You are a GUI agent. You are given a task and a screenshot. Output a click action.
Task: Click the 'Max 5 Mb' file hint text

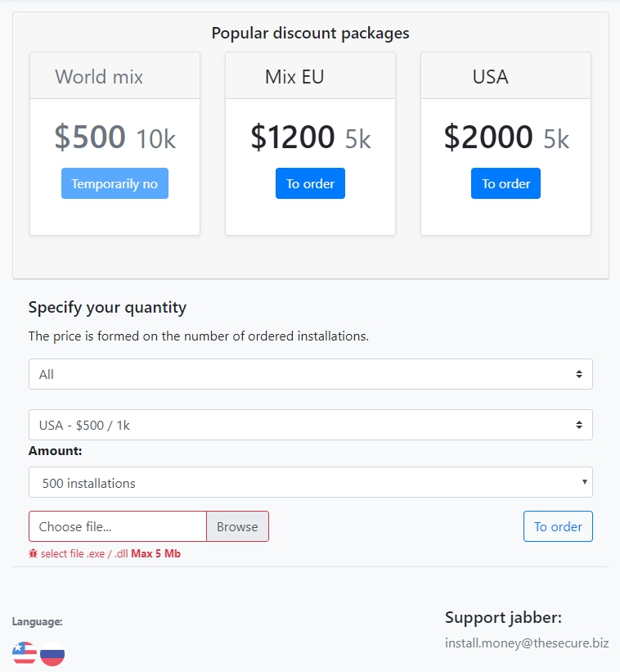click(156, 553)
